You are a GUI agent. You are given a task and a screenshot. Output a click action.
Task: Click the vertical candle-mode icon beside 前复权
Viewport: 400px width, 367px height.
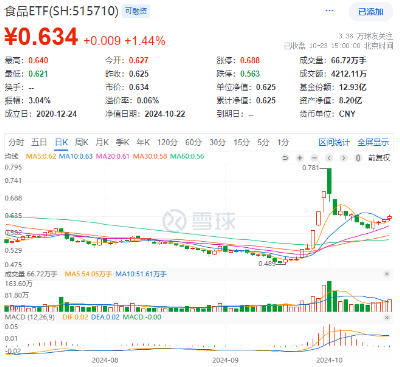click(x=358, y=158)
